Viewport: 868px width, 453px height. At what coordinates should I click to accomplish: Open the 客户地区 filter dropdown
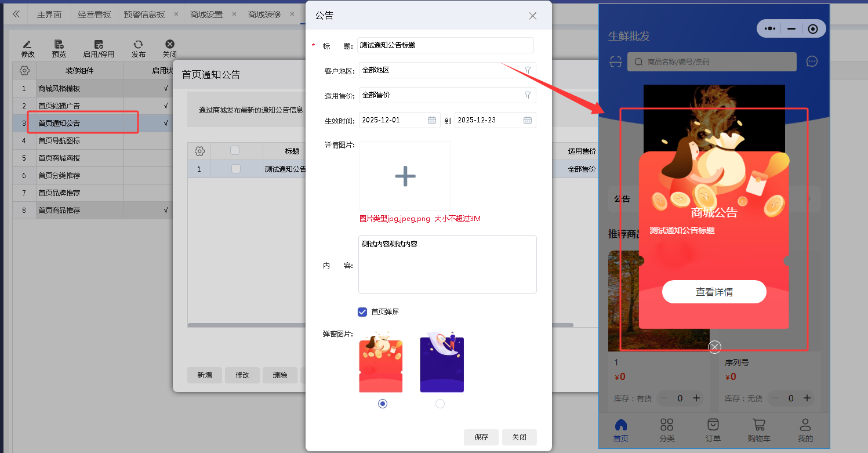[x=527, y=70]
